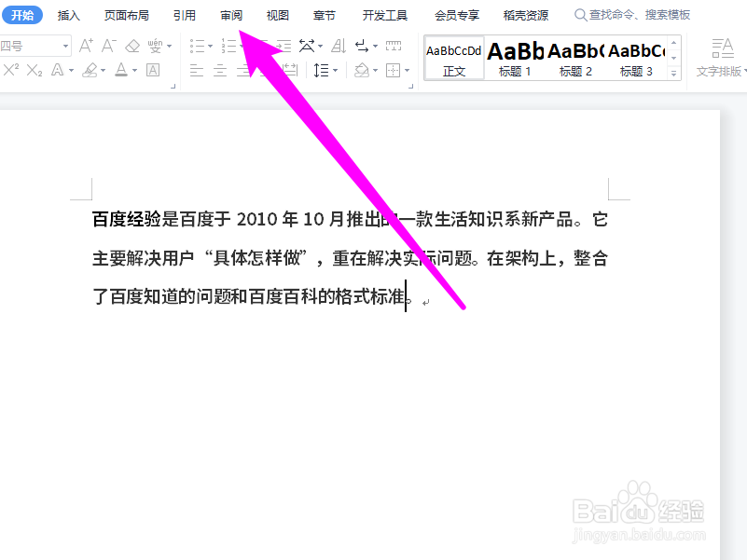Increase paragraph indent
Image resolution: width=747 pixels, height=560 pixels.
[x=284, y=47]
